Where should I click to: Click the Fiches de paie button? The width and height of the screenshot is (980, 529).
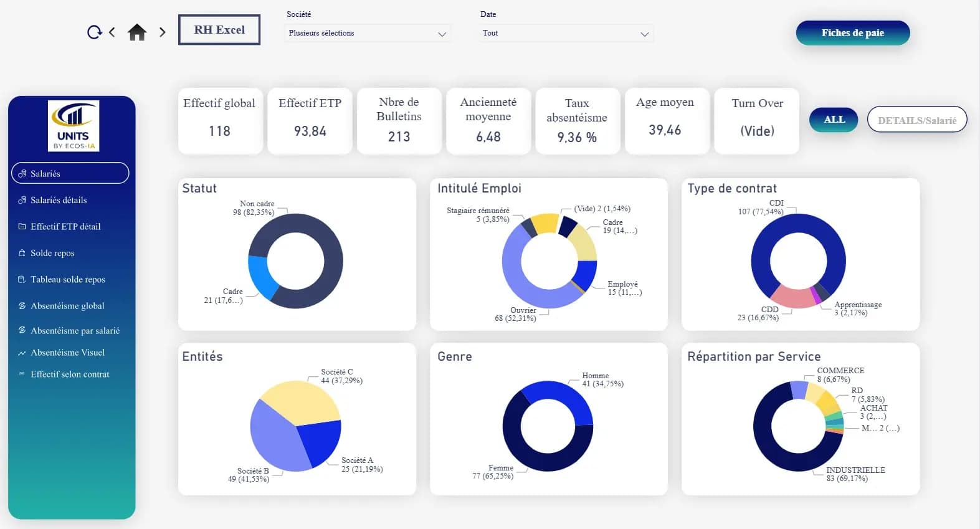[x=852, y=33]
